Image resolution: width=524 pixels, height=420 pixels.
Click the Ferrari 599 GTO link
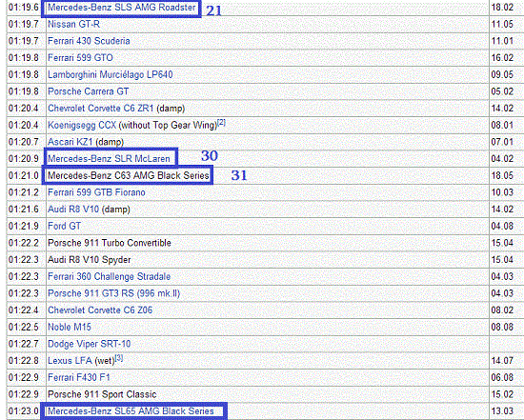80,58
